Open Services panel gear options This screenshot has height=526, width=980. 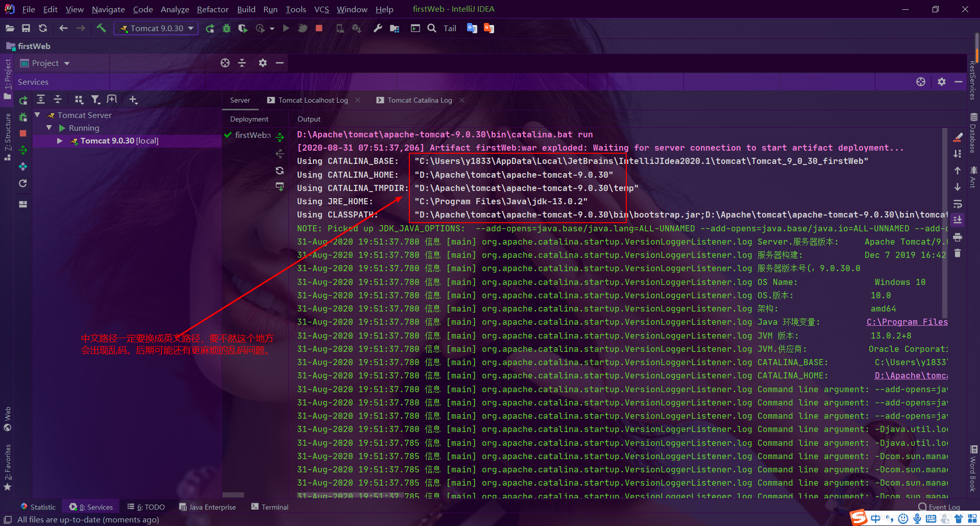942,82
